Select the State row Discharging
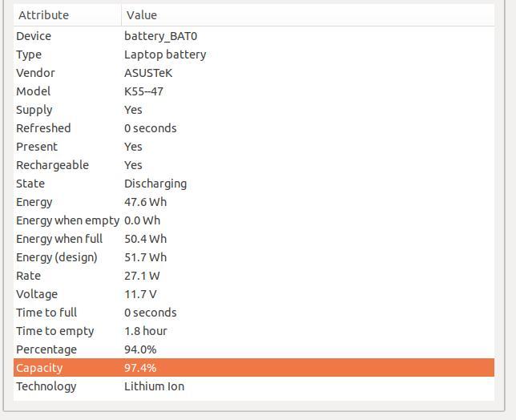The image size is (516, 420). [254, 184]
